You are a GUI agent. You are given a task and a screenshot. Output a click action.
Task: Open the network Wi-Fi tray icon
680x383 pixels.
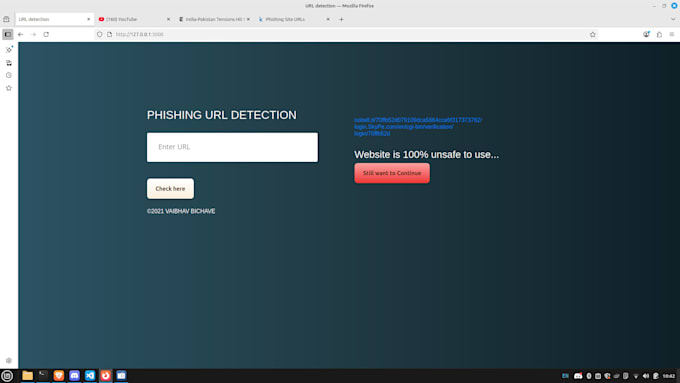tap(636, 376)
